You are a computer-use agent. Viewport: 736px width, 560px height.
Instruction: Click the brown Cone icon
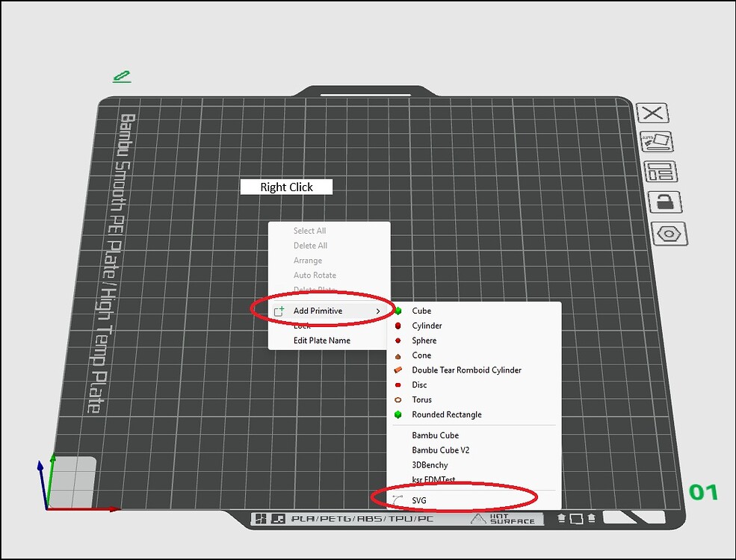[398, 356]
